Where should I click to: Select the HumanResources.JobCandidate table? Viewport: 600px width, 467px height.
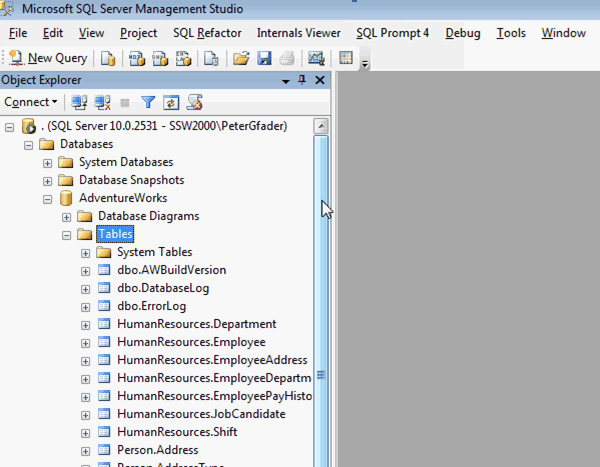click(201, 414)
